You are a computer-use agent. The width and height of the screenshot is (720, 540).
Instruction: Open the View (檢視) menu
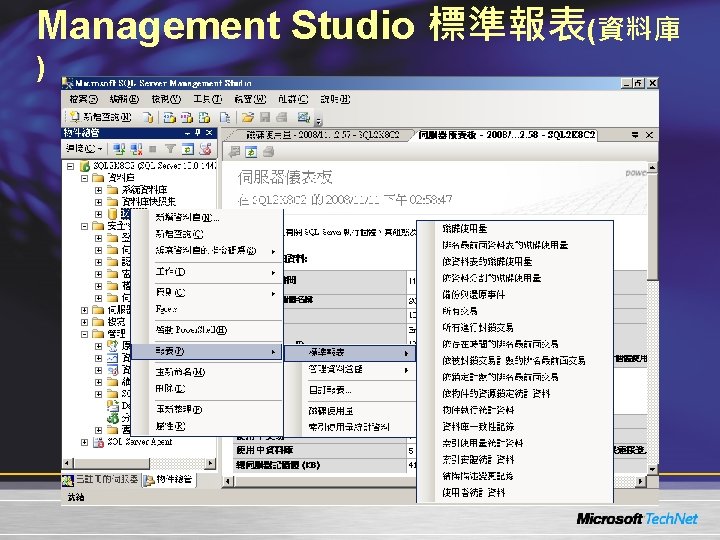[166, 99]
